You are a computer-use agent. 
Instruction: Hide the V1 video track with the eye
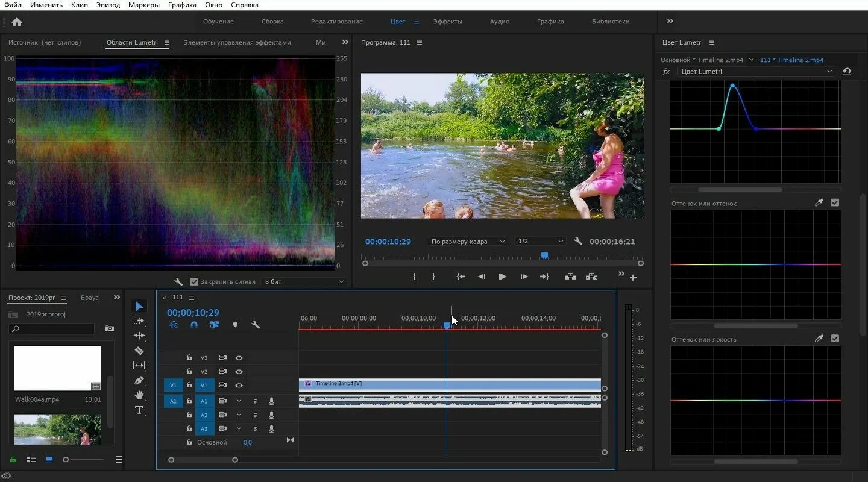(x=239, y=385)
